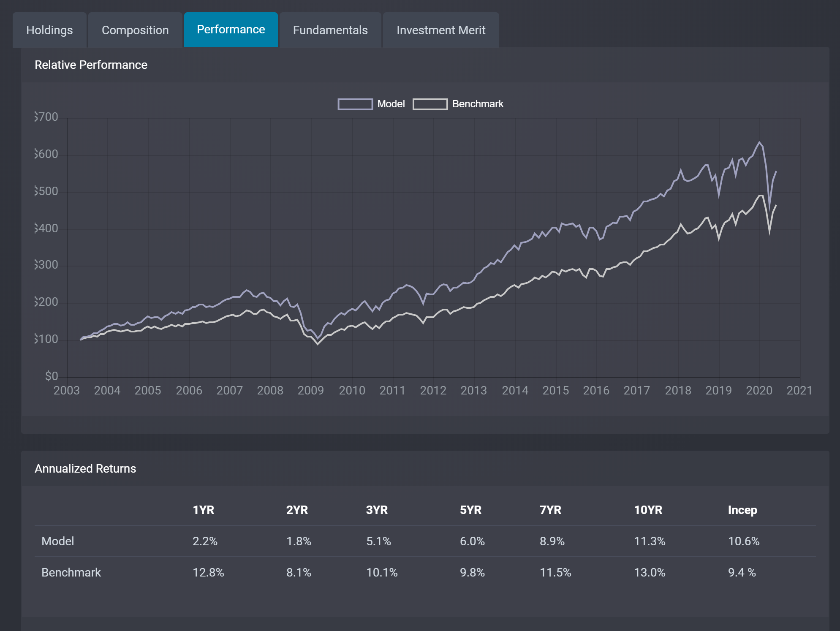This screenshot has height=631, width=840.
Task: Click the 1YR column header
Action: (x=204, y=510)
